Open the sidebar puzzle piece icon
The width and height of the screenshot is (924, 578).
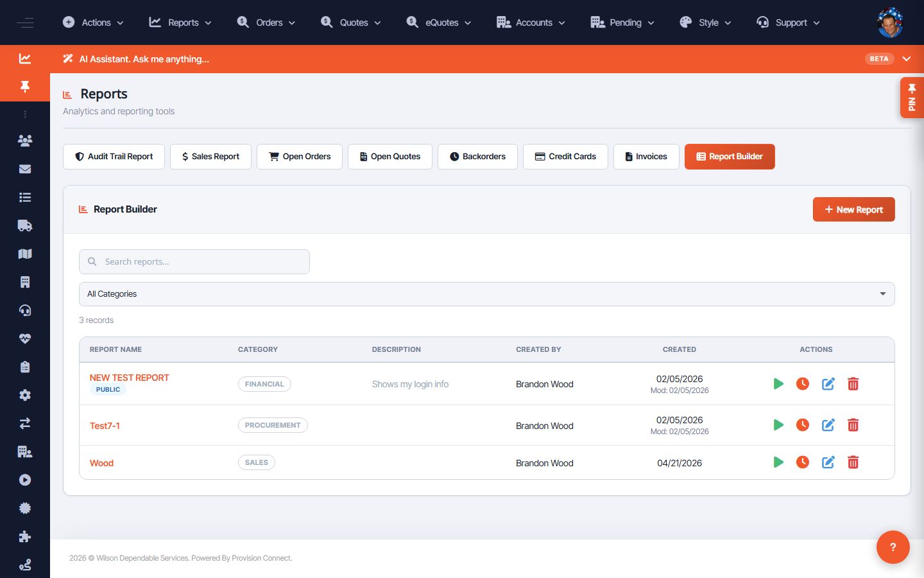point(25,536)
